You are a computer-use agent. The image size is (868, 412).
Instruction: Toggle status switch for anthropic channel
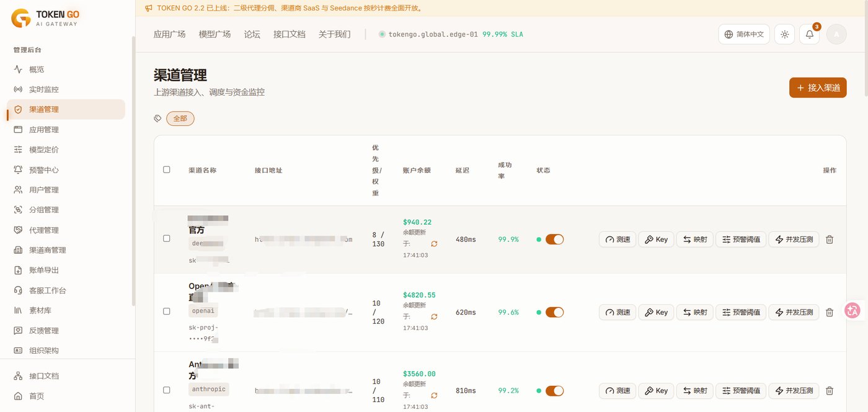click(554, 390)
